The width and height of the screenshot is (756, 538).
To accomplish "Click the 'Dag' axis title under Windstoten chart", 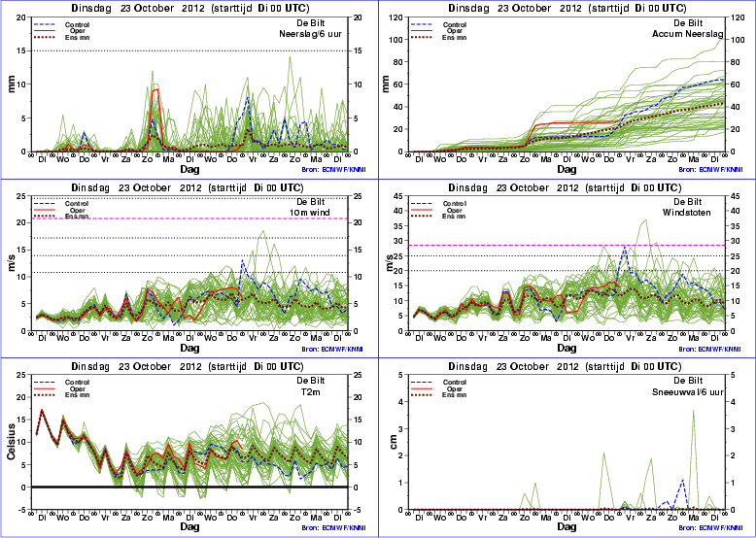I will pos(567,348).
